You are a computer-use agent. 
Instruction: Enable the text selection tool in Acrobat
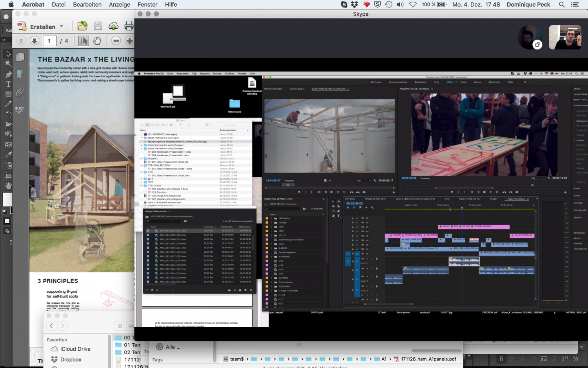(x=83, y=41)
